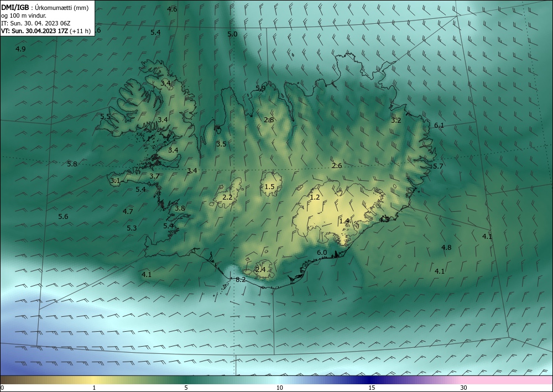Click the map value 2.8

pyautogui.click(x=269, y=120)
